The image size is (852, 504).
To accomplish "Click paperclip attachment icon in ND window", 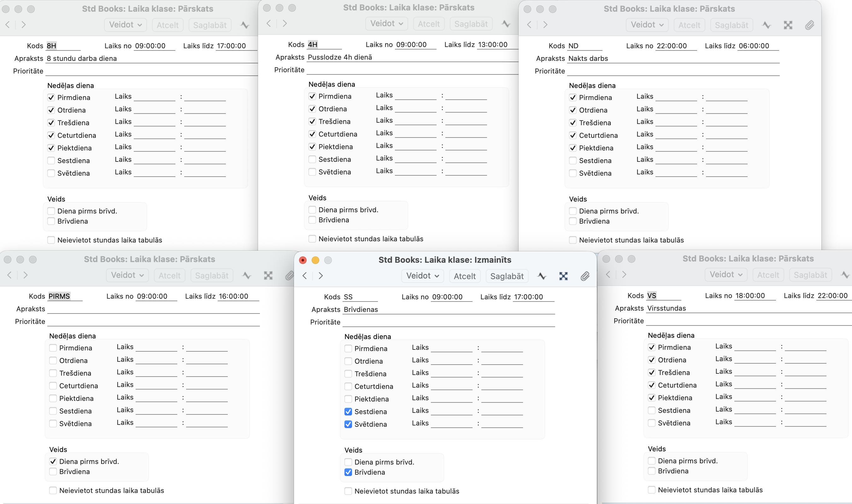I will (x=809, y=25).
